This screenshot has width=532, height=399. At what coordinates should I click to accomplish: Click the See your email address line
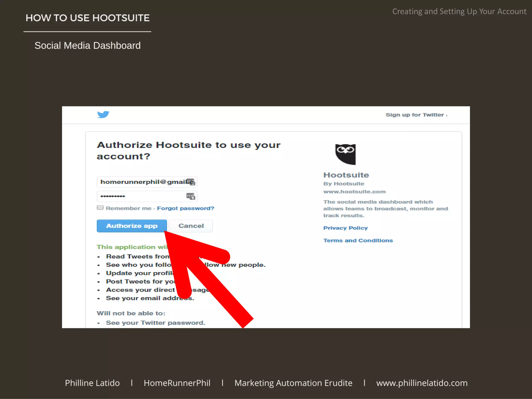click(150, 298)
